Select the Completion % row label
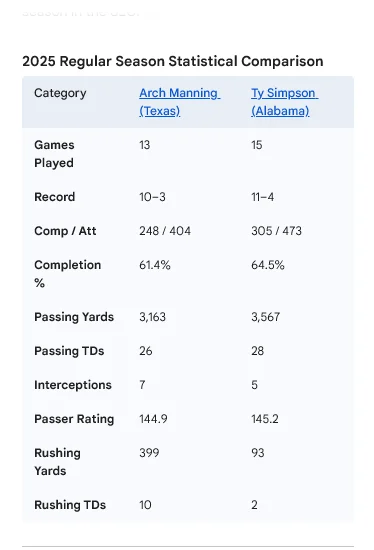The image size is (374, 550). (68, 274)
